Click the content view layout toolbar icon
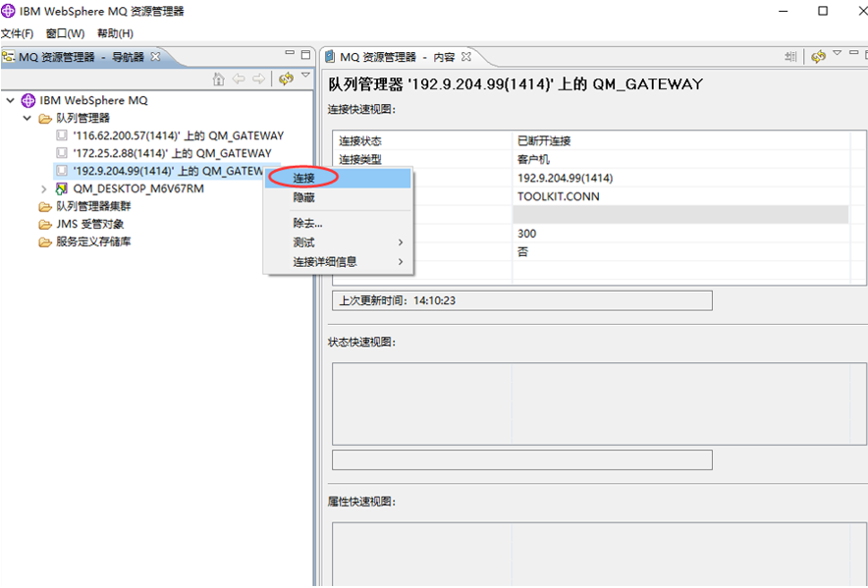868x588 pixels. 791,57
